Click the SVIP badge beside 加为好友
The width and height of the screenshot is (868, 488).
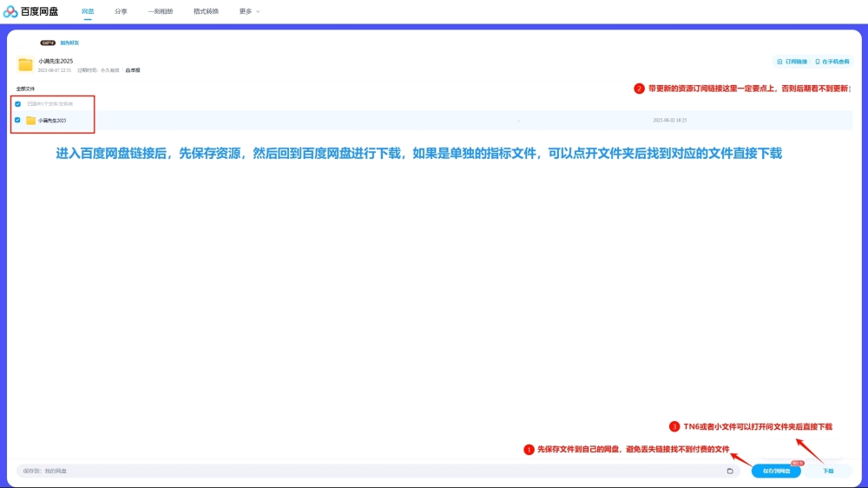[x=48, y=43]
